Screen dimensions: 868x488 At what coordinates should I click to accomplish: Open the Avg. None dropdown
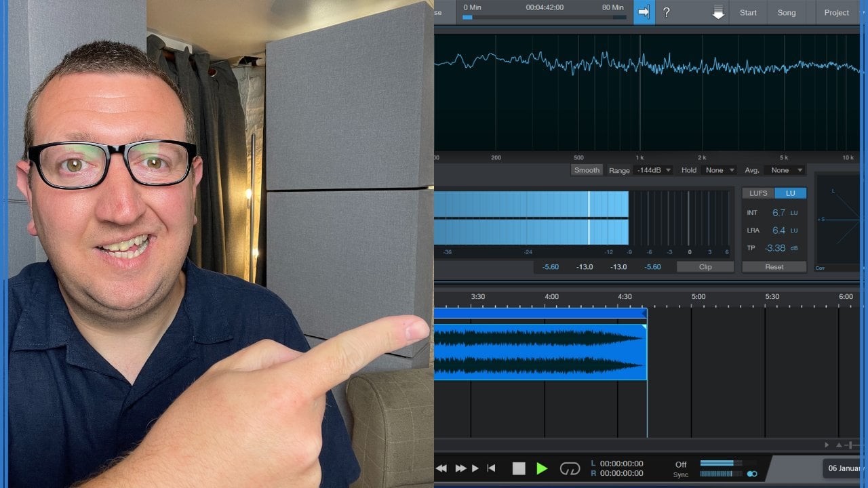pyautogui.click(x=785, y=170)
